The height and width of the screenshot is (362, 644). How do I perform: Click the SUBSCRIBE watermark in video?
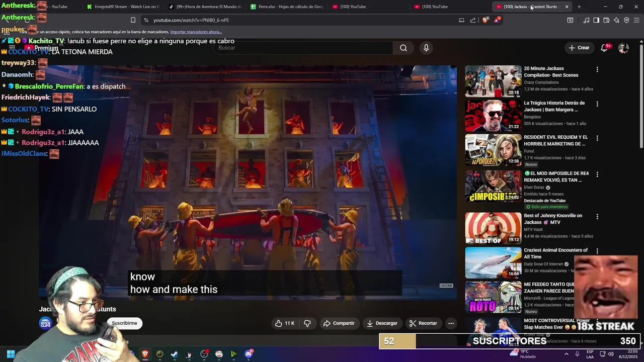pyautogui.click(x=446, y=286)
